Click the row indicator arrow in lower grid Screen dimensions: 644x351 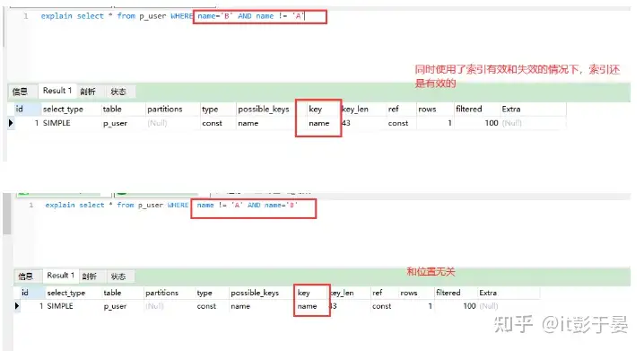coord(17,306)
